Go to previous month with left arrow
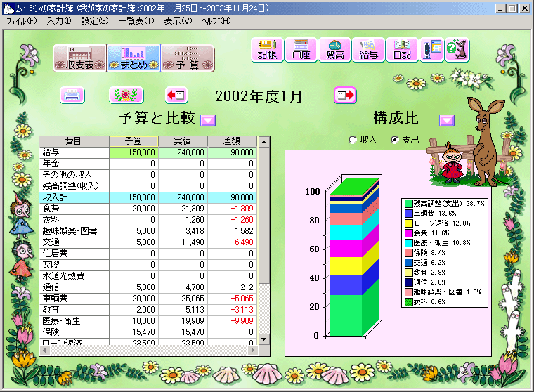The width and height of the screenshot is (534, 392). click(176, 95)
